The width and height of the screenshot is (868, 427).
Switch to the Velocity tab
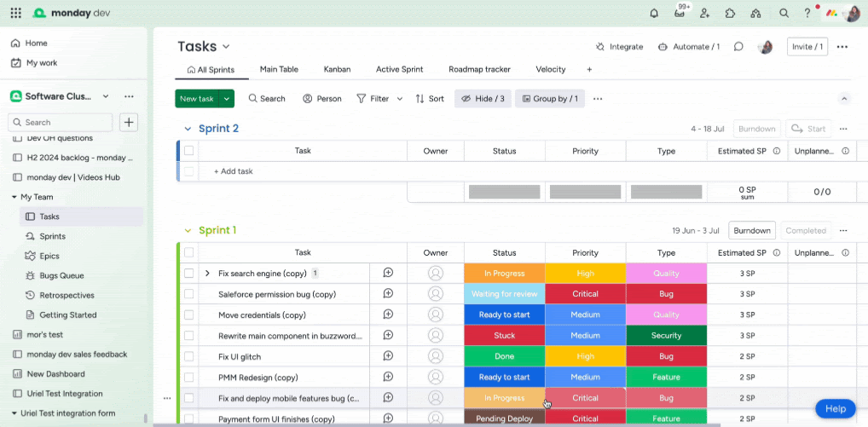(551, 70)
